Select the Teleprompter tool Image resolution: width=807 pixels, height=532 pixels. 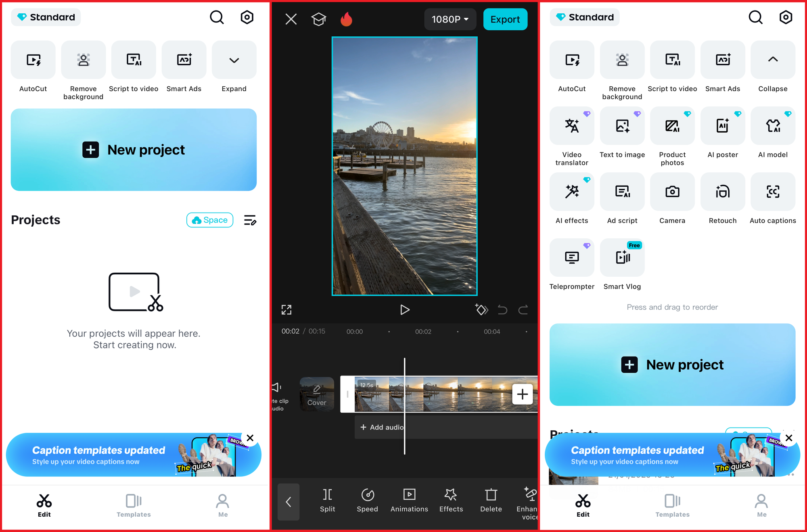[571, 257]
